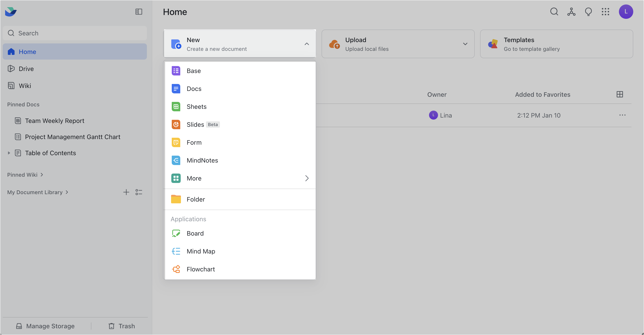The width and height of the screenshot is (644, 335).
Task: Open the Upload dropdown chevron
Action: pos(465,44)
